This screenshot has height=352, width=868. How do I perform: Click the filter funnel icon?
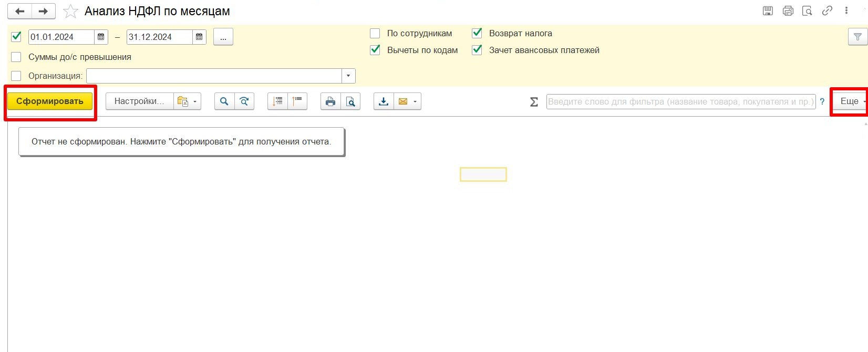[x=857, y=37]
